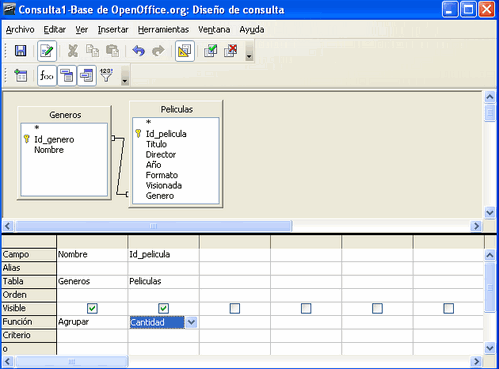Click design grid scroll up arrow

tap(490, 255)
